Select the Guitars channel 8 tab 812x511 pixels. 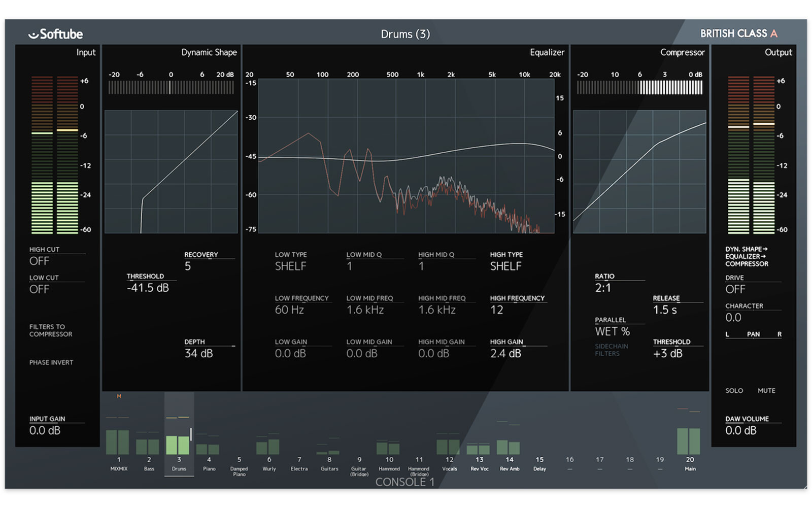pos(329,464)
